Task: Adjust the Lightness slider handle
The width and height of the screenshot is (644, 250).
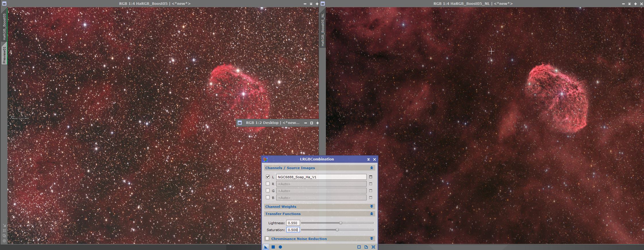Action: click(341, 223)
